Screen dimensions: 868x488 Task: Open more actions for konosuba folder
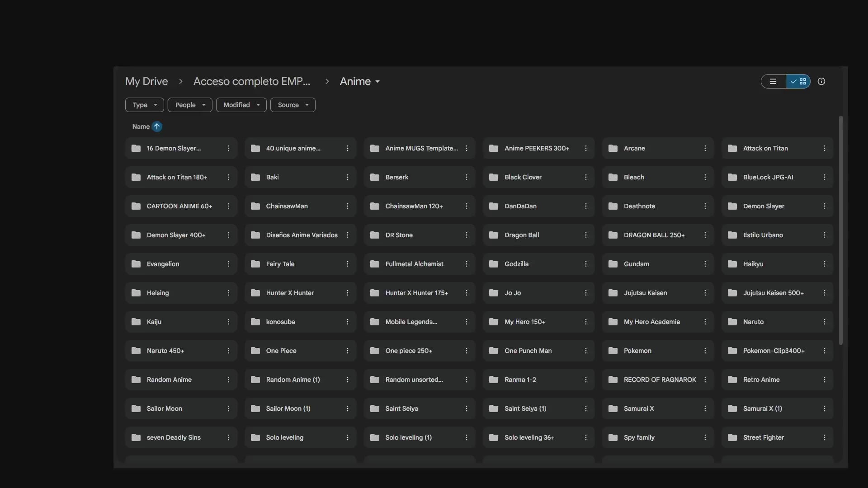pyautogui.click(x=347, y=322)
